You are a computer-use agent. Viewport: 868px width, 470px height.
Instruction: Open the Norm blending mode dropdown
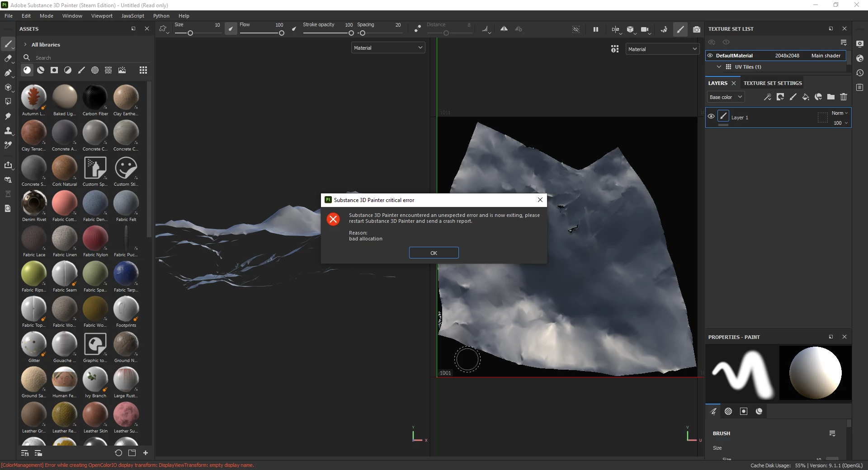pos(840,113)
